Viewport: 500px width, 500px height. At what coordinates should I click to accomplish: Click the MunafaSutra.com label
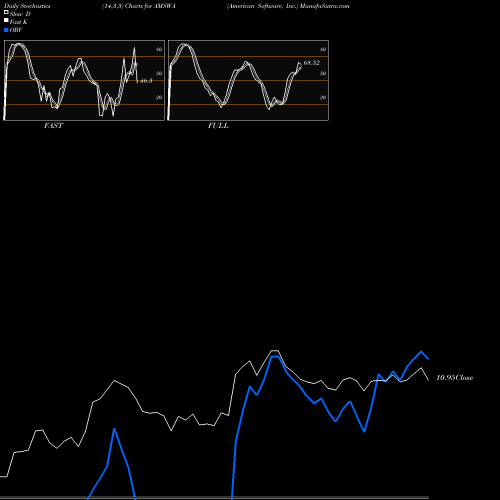point(324,6)
